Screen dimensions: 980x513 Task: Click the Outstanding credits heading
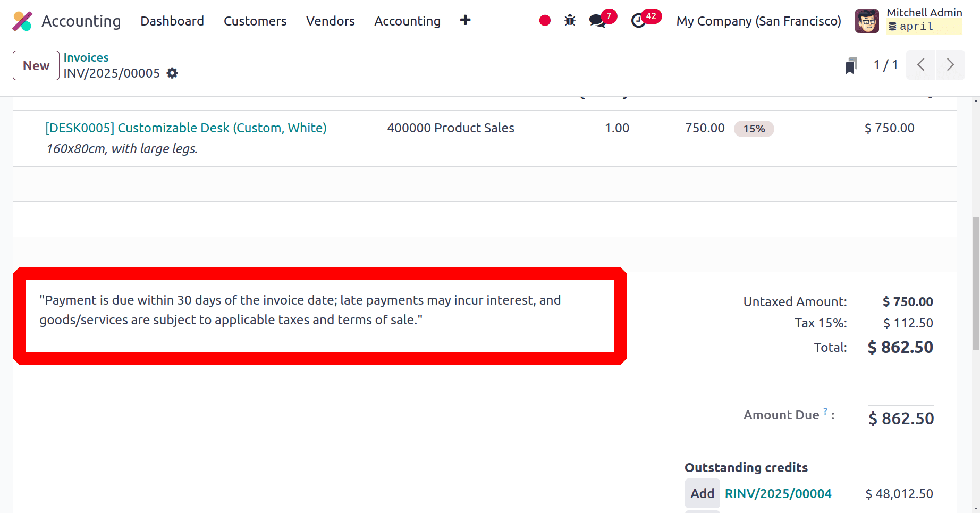point(746,468)
